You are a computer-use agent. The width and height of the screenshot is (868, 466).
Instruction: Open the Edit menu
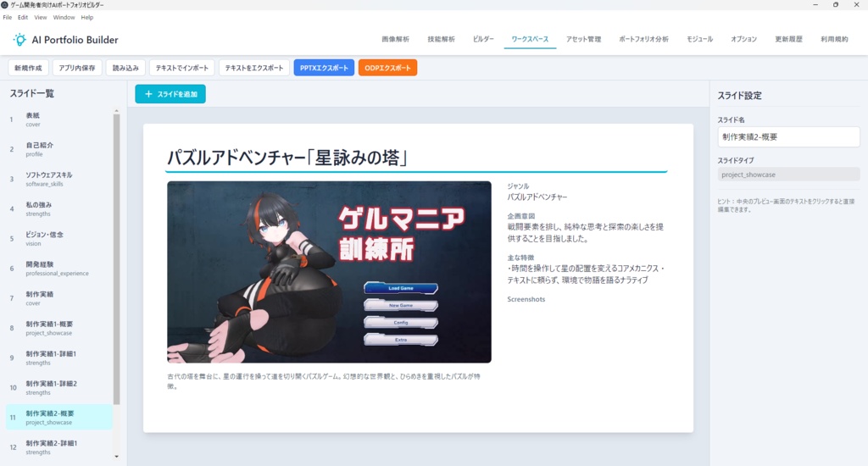tap(23, 17)
